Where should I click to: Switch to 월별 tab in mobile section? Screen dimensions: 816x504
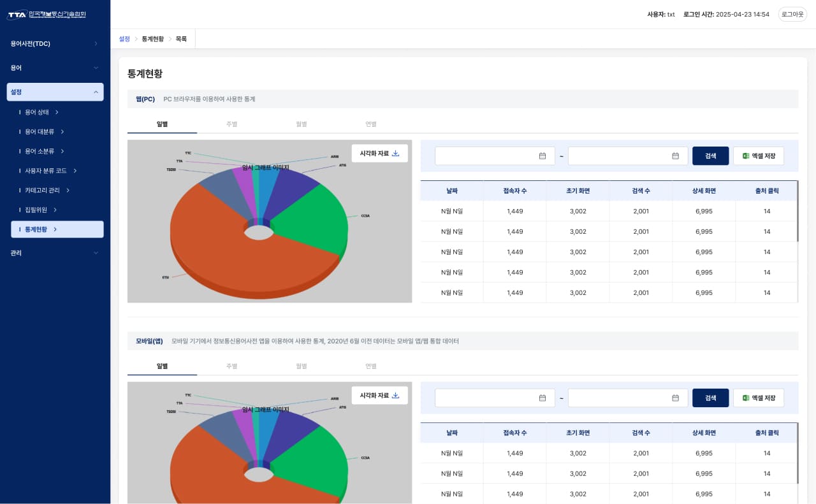tap(301, 366)
